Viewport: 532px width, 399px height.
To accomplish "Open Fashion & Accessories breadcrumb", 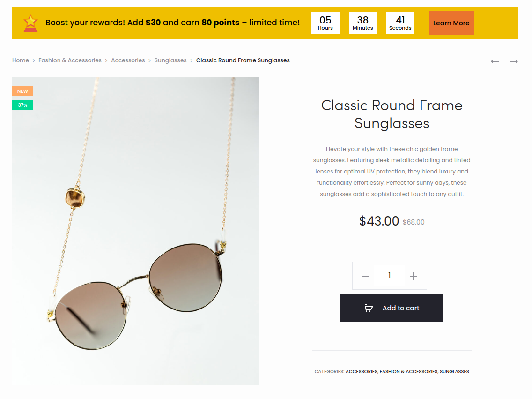I will click(x=70, y=60).
